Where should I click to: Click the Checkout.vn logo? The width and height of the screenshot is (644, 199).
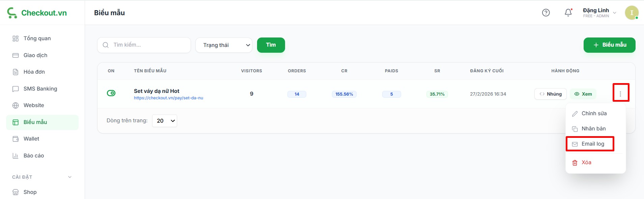click(x=37, y=13)
